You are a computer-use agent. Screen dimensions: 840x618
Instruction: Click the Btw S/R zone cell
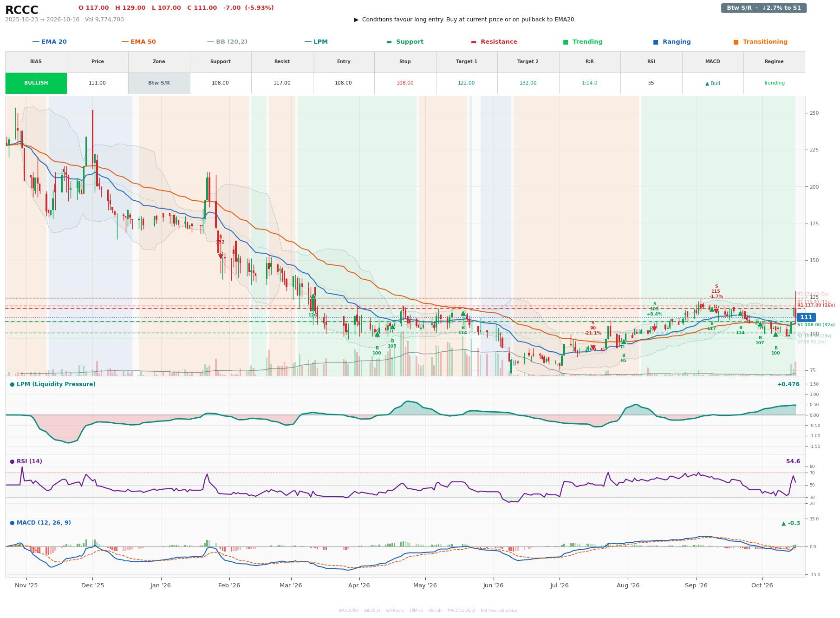click(159, 83)
